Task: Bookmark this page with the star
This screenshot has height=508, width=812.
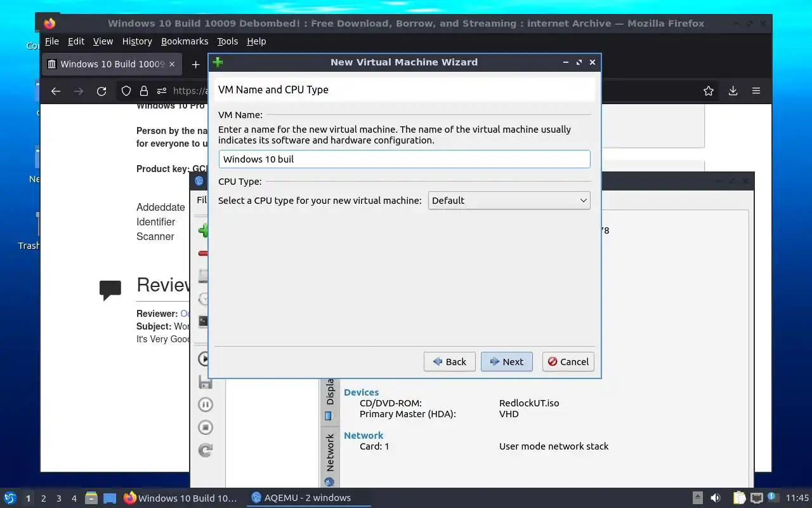Action: [x=709, y=91]
